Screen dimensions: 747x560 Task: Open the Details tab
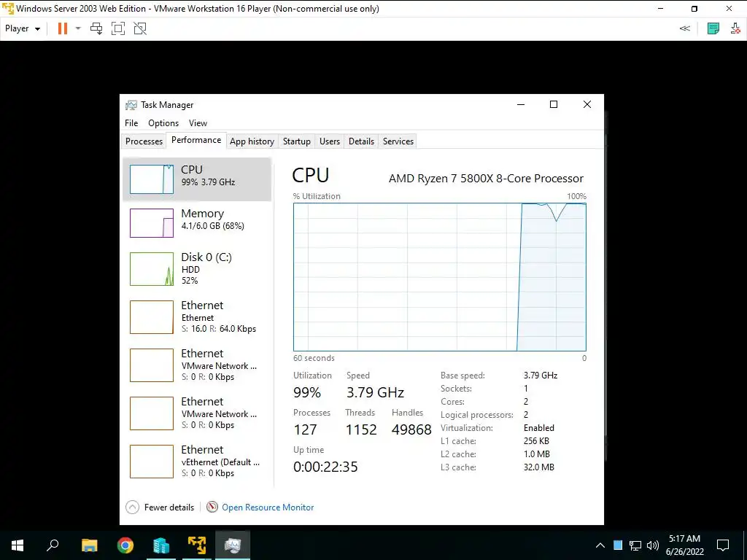click(x=361, y=141)
